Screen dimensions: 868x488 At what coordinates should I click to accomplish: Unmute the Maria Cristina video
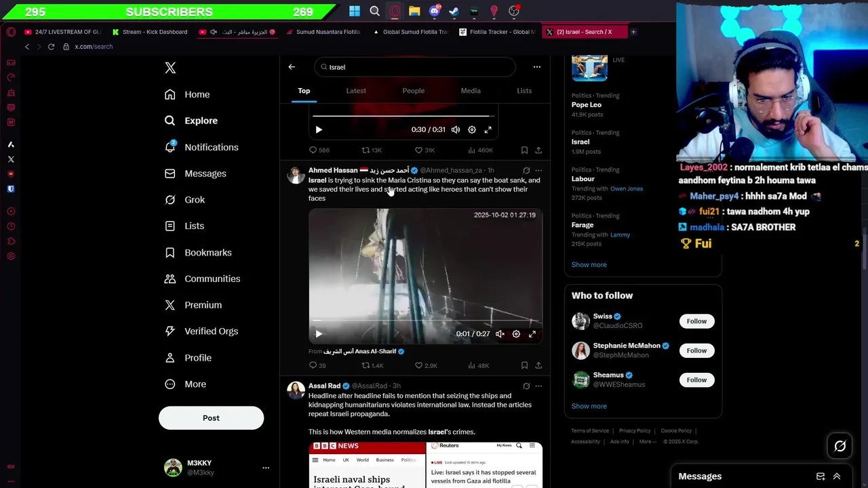[x=500, y=334]
